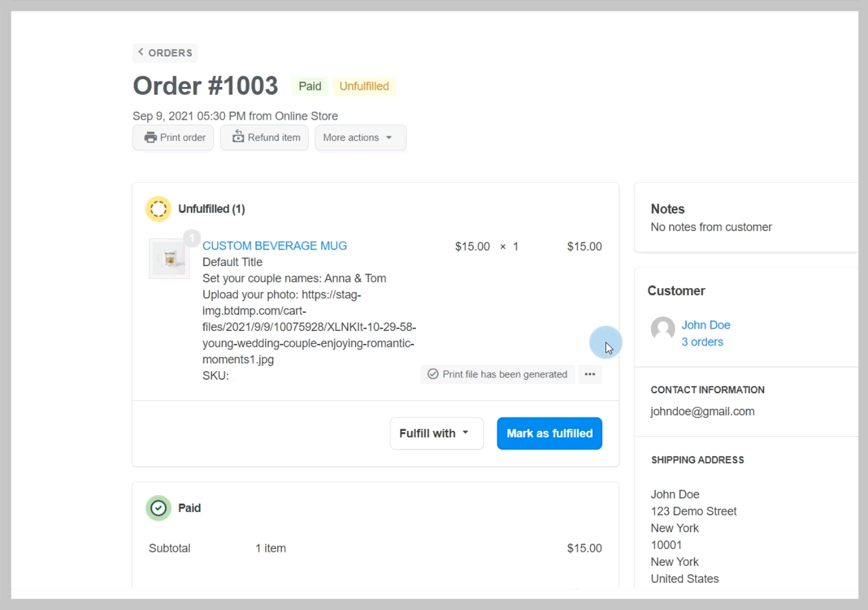Click the johndoe@gmail.com email address
The width and height of the screenshot is (868, 610).
tap(702, 411)
